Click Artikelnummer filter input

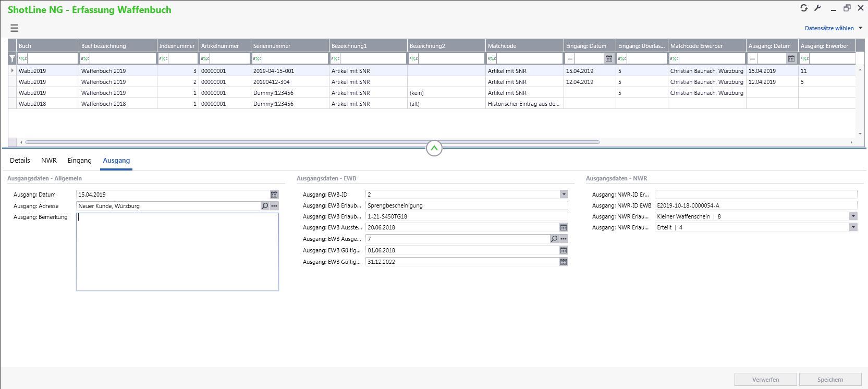pyautogui.click(x=229, y=58)
